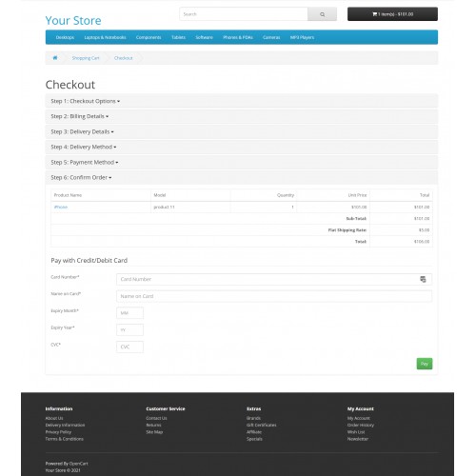Open the About Us footer link
The height and width of the screenshot is (476, 476).
pyautogui.click(x=54, y=418)
